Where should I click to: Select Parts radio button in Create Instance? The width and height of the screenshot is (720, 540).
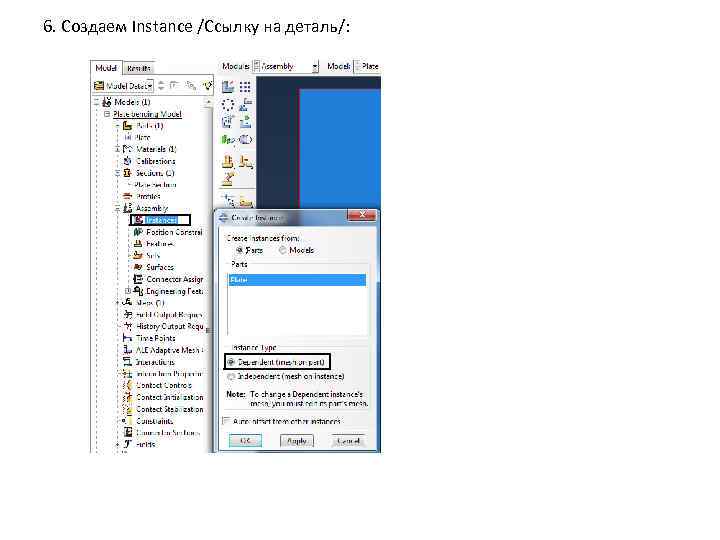[239, 250]
